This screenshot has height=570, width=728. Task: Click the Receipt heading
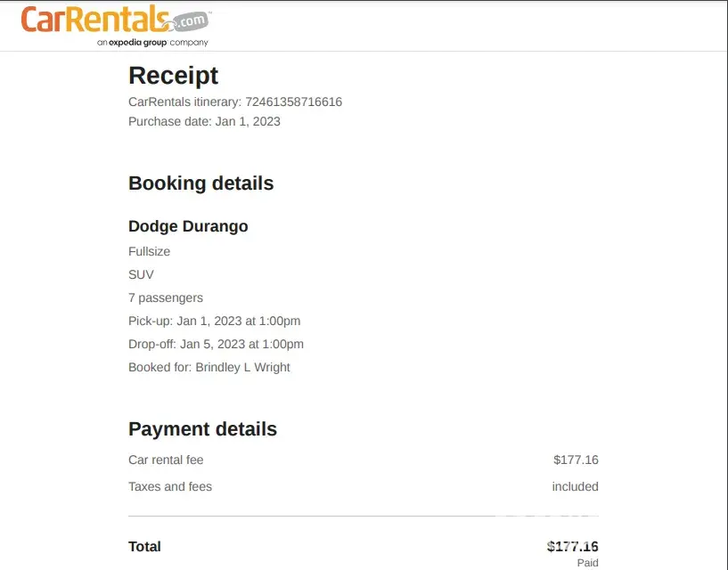(173, 76)
